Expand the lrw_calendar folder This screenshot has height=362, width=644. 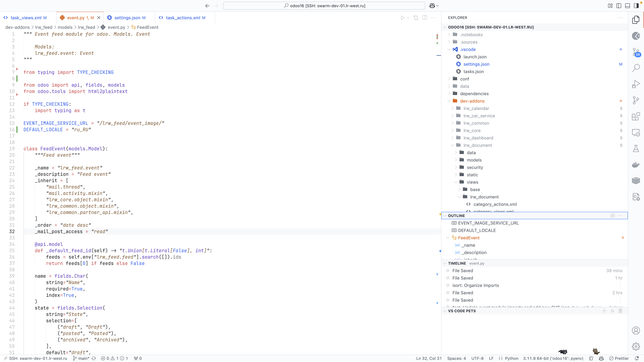tap(476, 108)
